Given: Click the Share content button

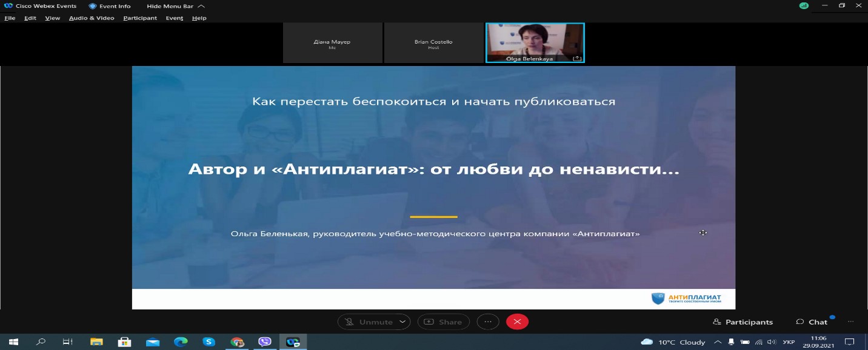Looking at the screenshot, I should pyautogui.click(x=443, y=322).
